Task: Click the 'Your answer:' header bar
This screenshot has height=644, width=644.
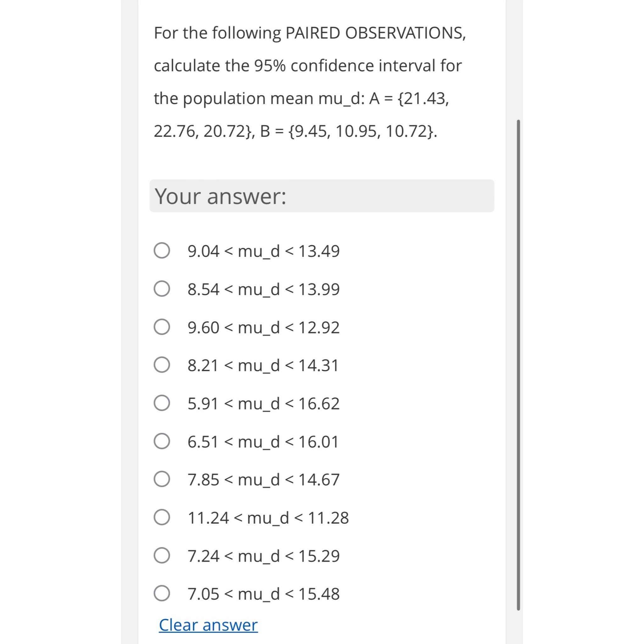Action: tap(322, 196)
